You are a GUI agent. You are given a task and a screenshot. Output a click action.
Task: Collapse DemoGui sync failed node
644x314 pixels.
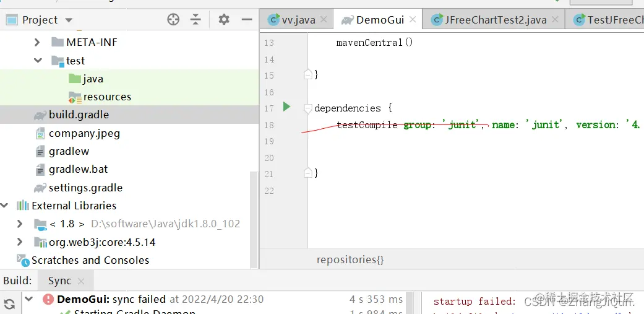pyautogui.click(x=28, y=299)
